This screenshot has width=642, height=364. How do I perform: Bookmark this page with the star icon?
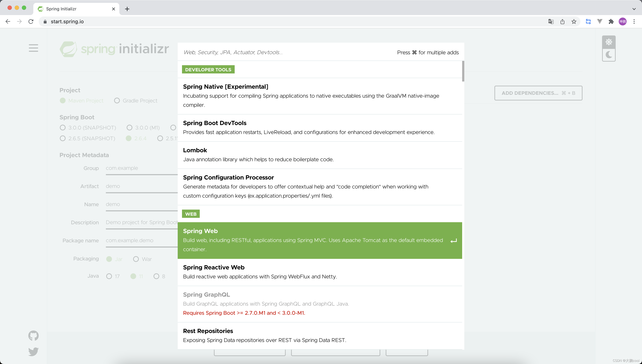[574, 21]
